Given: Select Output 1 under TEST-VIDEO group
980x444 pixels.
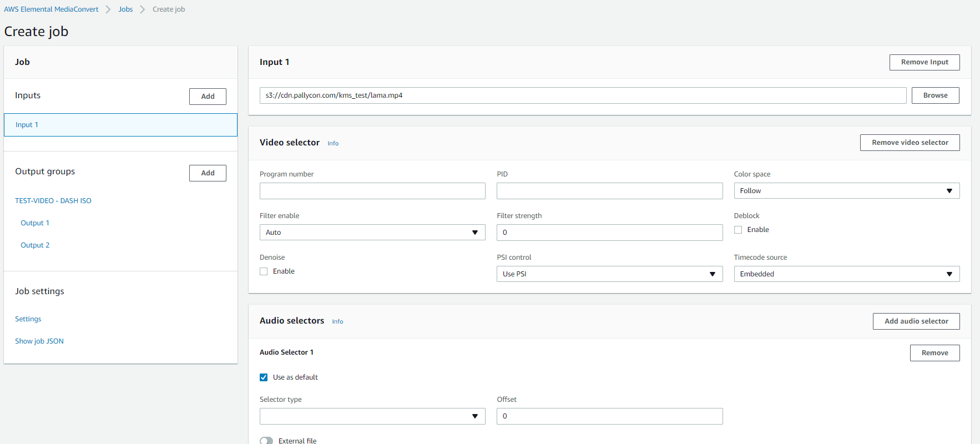Looking at the screenshot, I should coord(35,223).
